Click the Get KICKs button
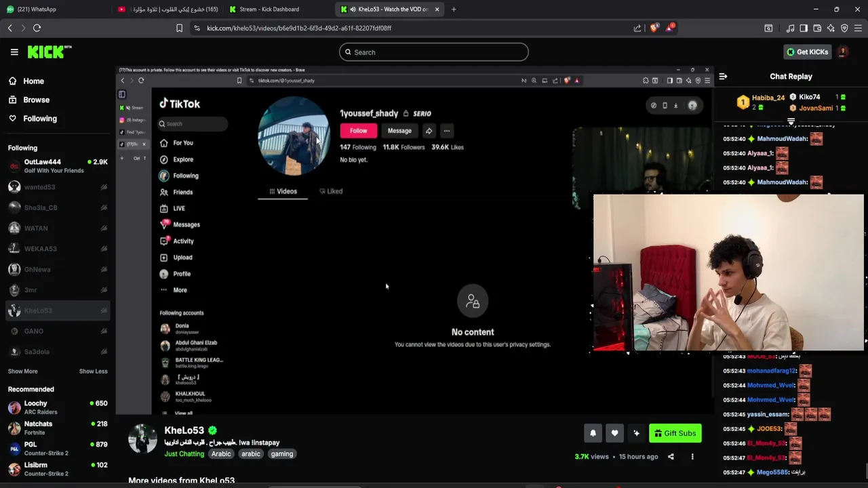868x488 pixels. 806,52
